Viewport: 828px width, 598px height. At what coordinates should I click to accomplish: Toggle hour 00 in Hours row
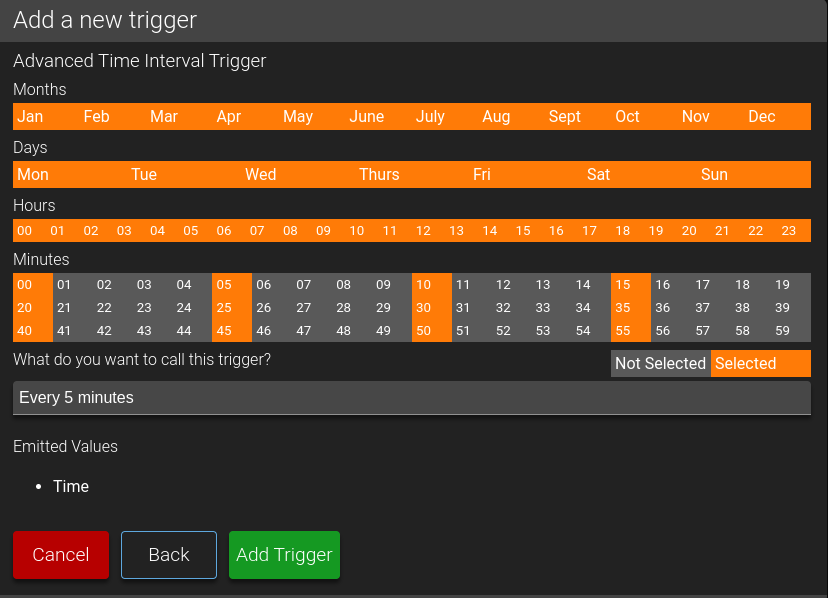pyautogui.click(x=25, y=231)
